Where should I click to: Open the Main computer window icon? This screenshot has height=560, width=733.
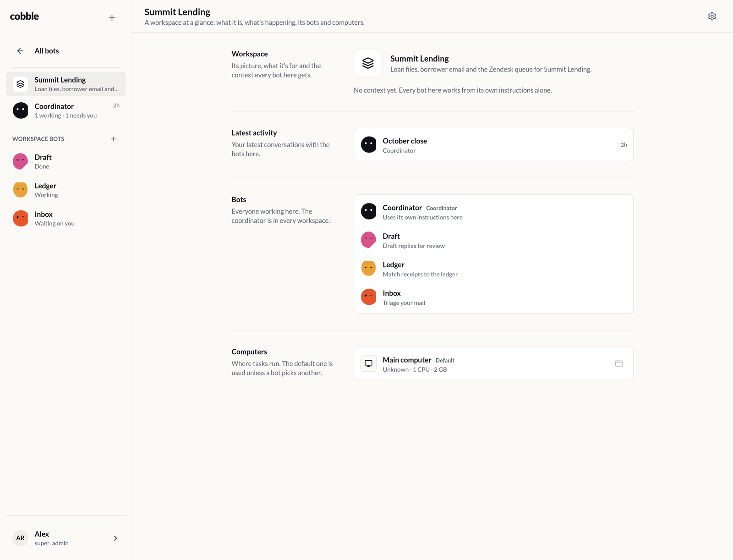tap(619, 363)
